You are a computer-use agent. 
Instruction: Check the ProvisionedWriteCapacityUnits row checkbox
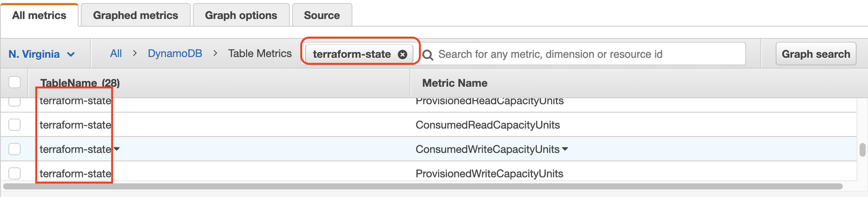[14, 173]
